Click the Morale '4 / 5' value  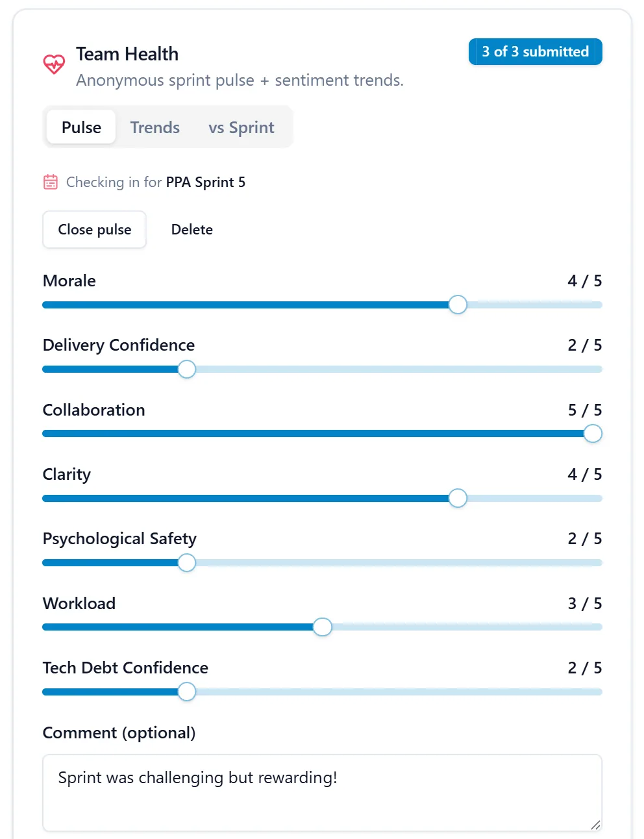pyautogui.click(x=585, y=281)
